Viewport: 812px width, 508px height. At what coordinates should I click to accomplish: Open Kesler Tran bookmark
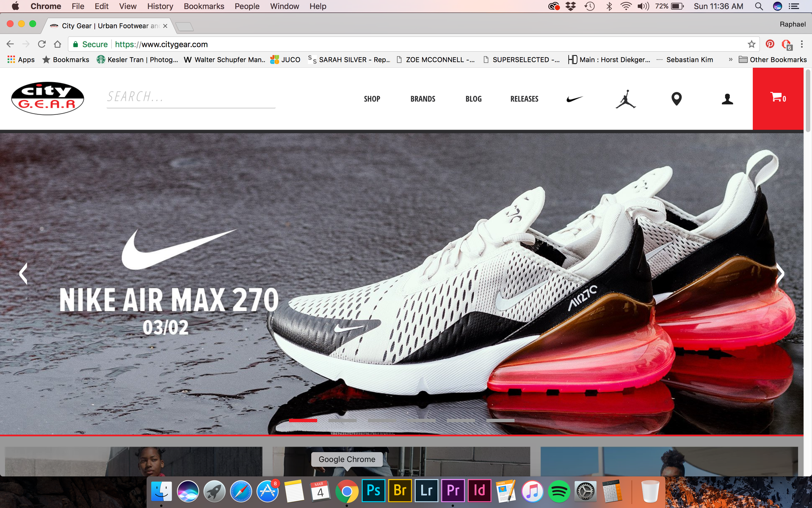138,60
